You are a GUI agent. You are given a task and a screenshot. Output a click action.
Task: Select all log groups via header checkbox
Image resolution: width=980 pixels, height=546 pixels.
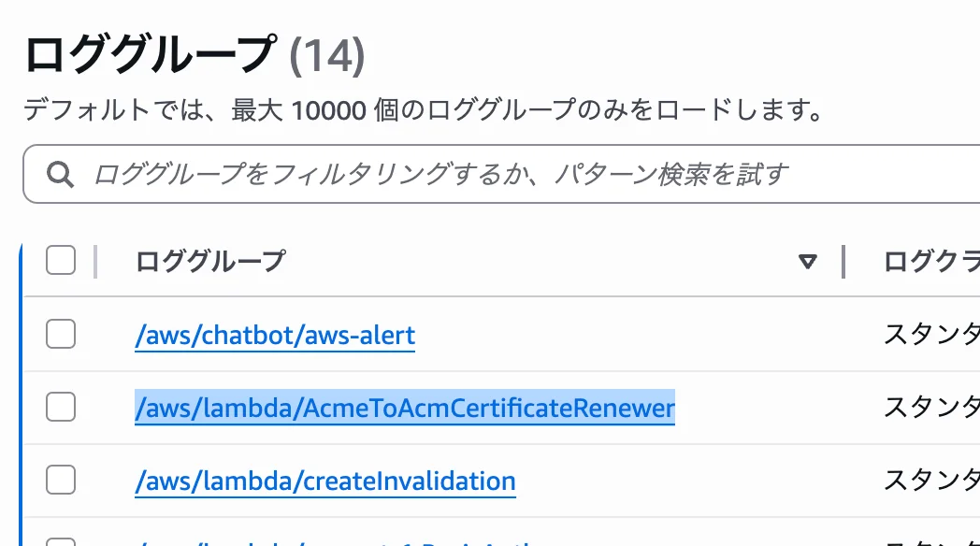click(x=60, y=261)
